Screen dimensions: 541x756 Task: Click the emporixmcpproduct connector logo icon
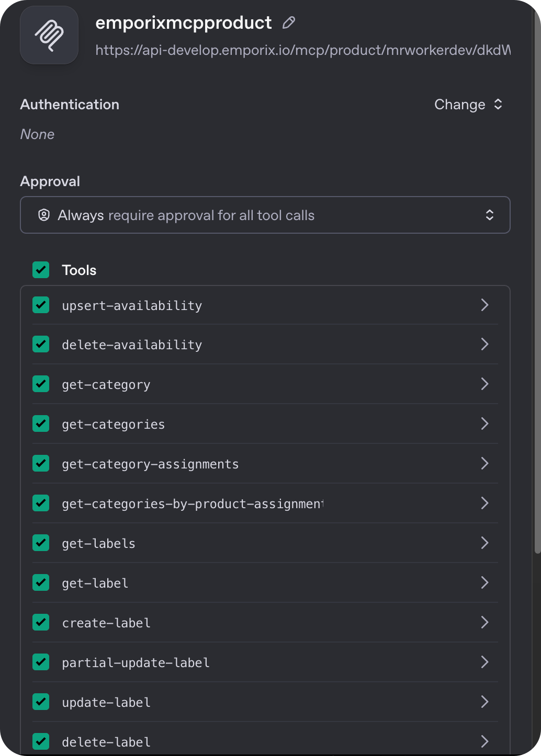[x=49, y=35]
